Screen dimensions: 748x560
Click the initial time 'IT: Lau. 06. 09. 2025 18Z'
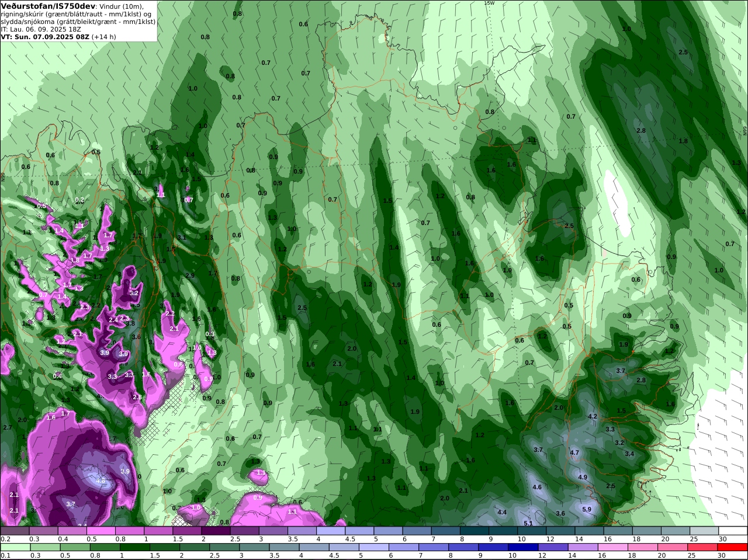pos(41,29)
